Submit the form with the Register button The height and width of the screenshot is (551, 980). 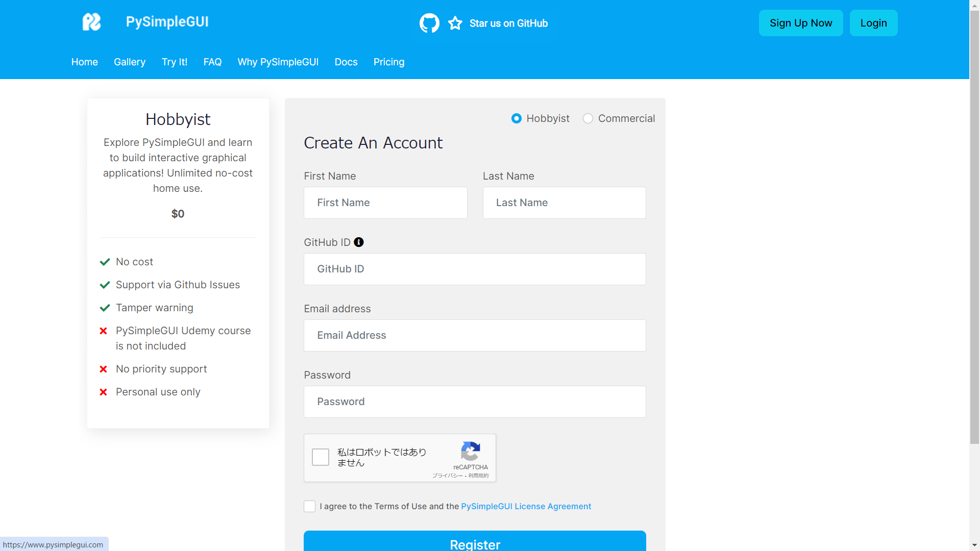pos(475,542)
